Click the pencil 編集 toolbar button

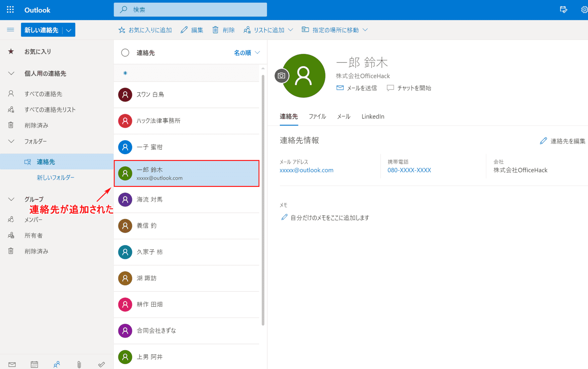192,30
